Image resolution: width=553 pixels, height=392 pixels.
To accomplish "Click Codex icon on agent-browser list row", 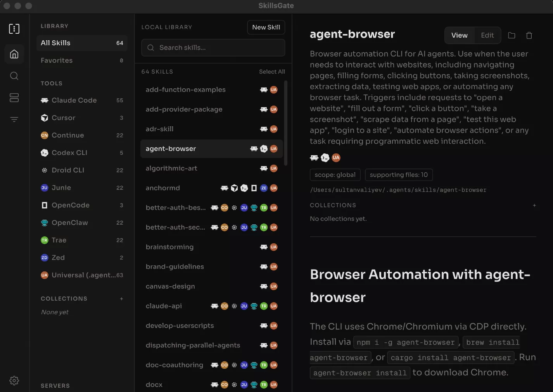I will click(x=264, y=149).
